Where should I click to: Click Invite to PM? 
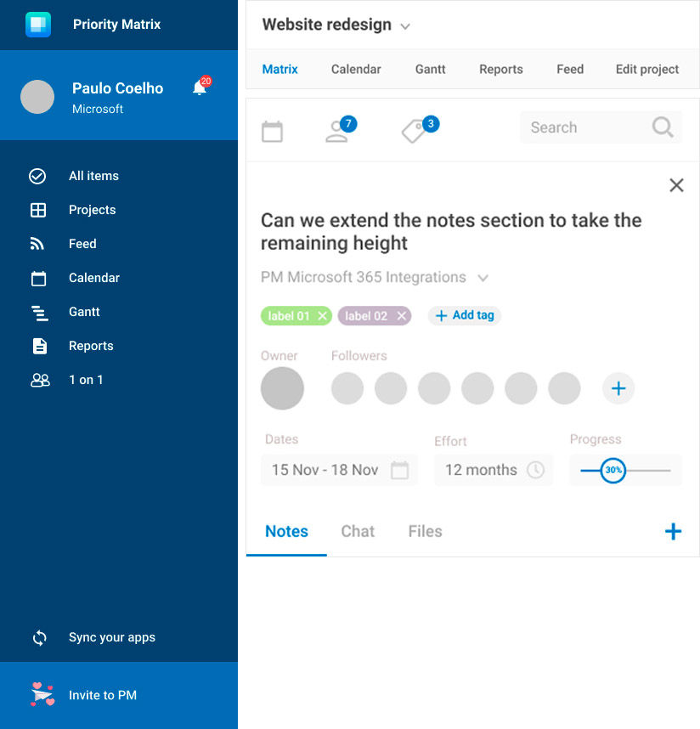[x=102, y=695]
